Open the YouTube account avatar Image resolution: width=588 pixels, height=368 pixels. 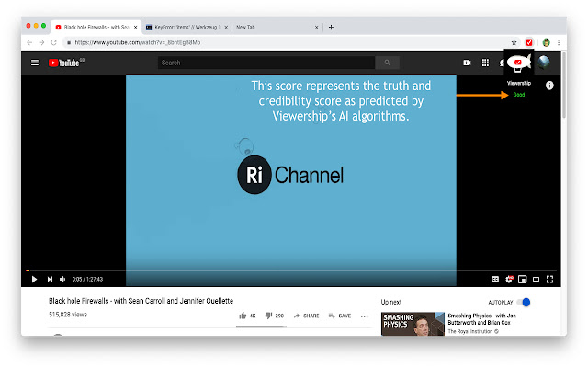point(543,63)
